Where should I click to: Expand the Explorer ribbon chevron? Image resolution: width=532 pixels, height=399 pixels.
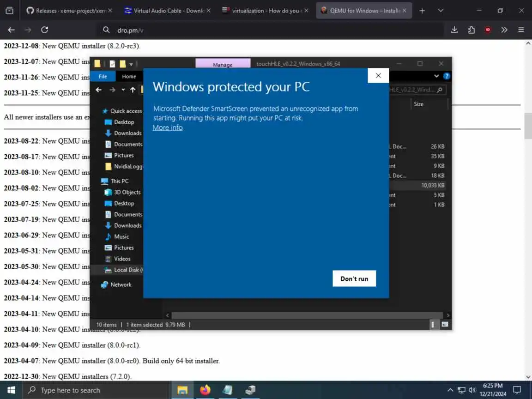(x=436, y=76)
